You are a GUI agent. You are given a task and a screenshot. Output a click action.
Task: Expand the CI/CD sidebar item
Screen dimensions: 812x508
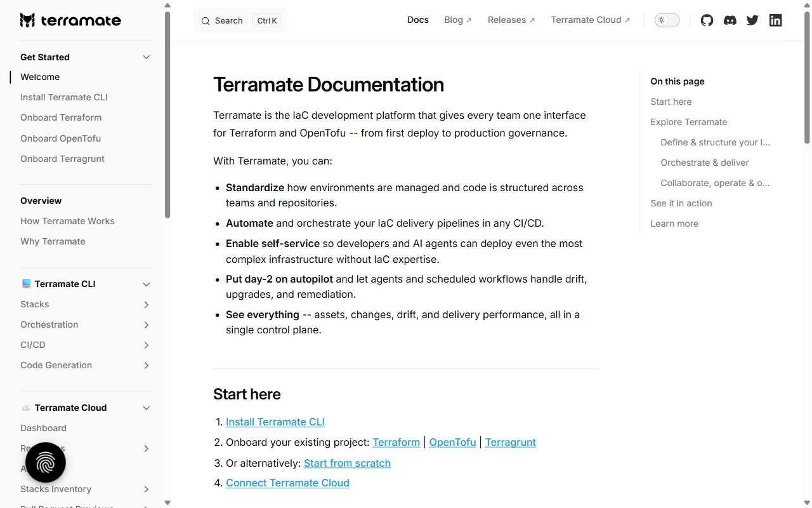tap(147, 345)
